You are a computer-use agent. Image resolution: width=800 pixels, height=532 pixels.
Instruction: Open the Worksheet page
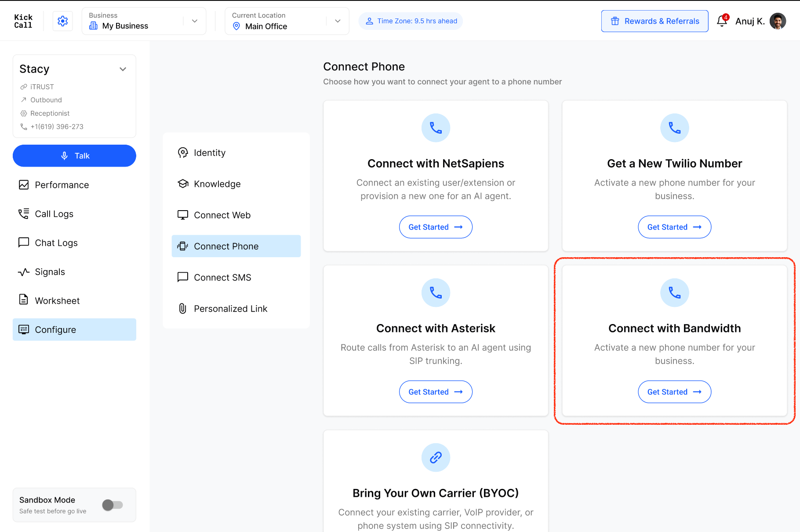point(74,301)
